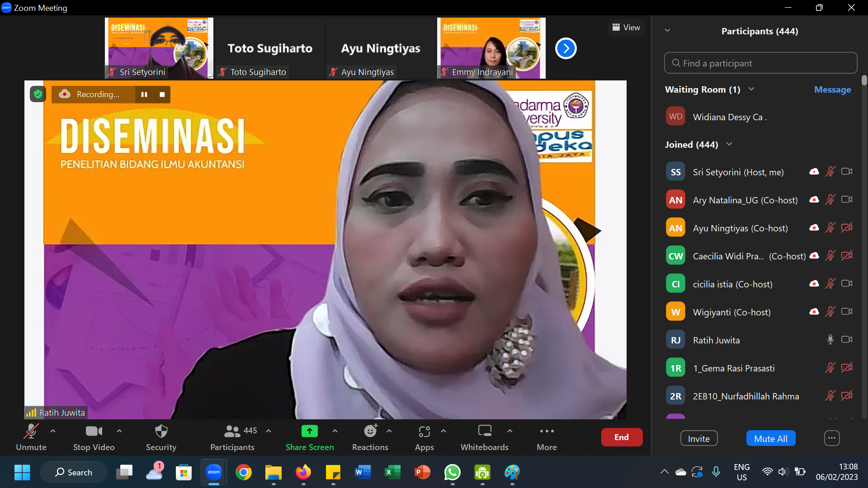Click the green encryption shield icon
The image size is (868, 488).
38,94
